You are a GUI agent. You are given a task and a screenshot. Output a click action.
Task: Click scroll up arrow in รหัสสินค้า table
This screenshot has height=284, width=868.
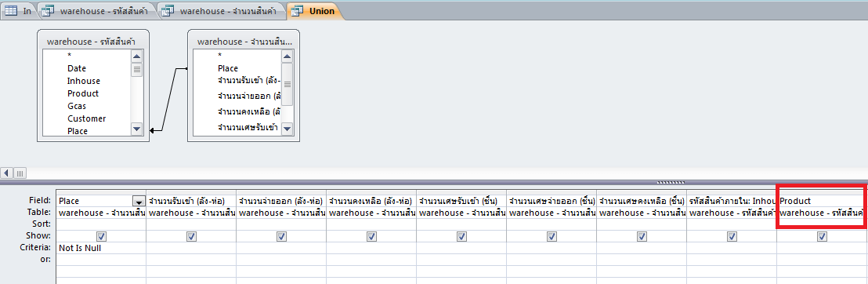(137, 56)
